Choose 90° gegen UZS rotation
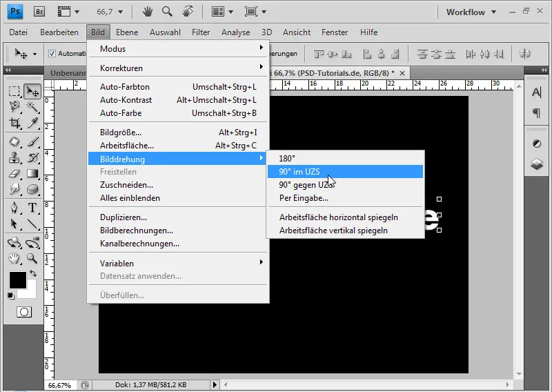 click(345, 184)
